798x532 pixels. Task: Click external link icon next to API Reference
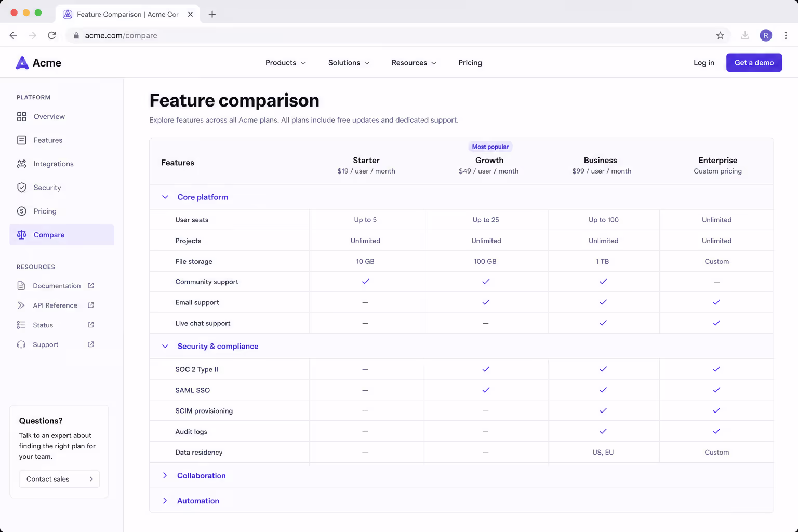[91, 305]
